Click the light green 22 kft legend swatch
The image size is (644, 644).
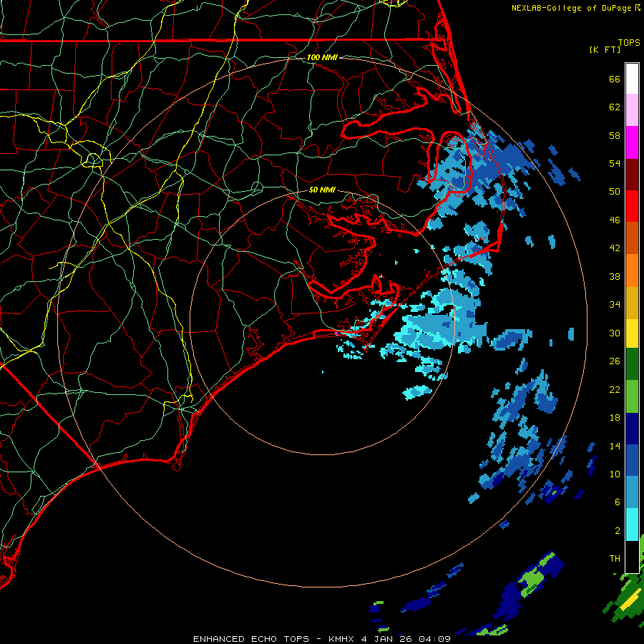(x=632, y=396)
